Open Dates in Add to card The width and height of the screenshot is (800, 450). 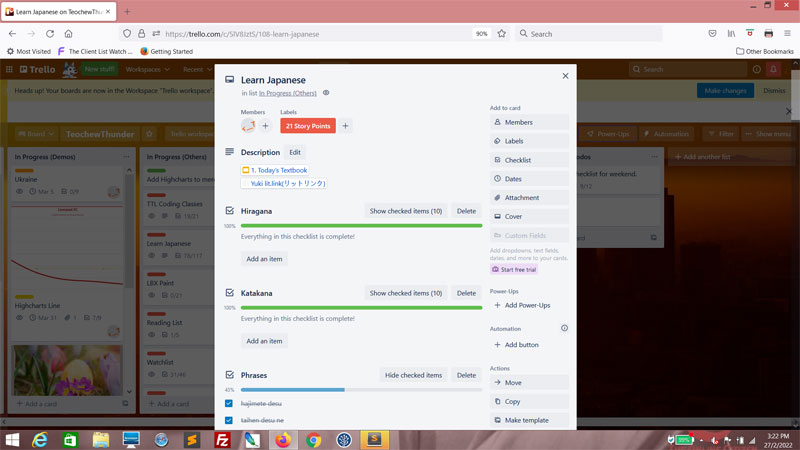[529, 179]
